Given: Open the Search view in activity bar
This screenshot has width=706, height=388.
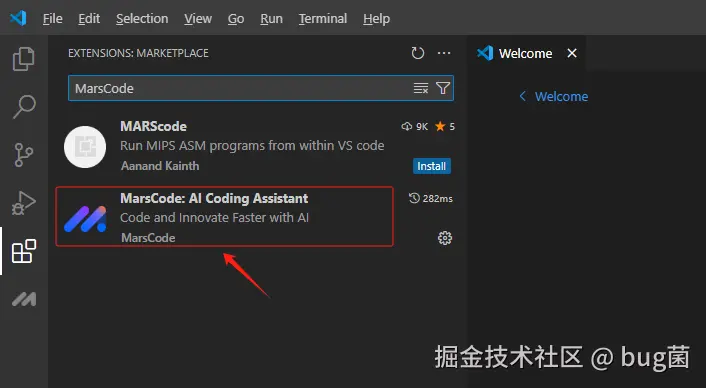Looking at the screenshot, I should (23, 107).
